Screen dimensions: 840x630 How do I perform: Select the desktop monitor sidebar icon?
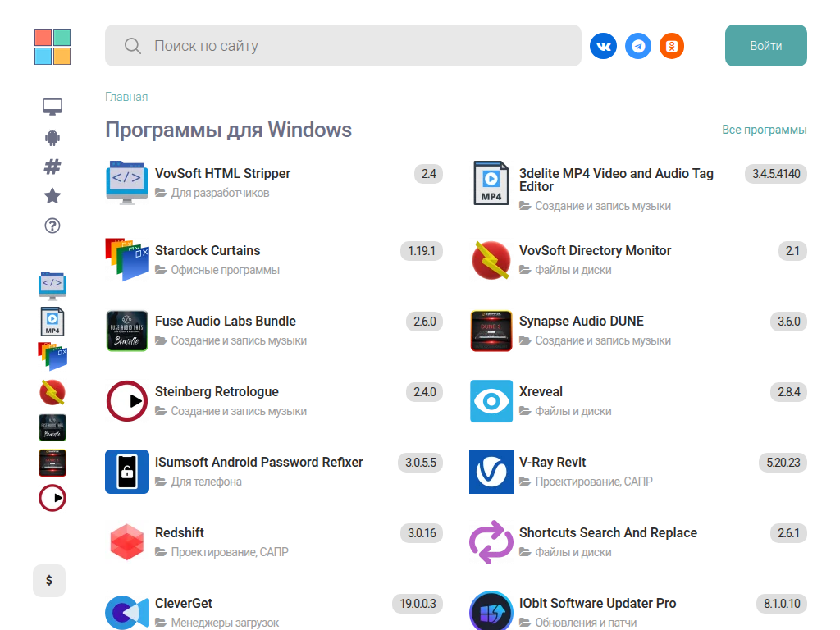click(52, 107)
